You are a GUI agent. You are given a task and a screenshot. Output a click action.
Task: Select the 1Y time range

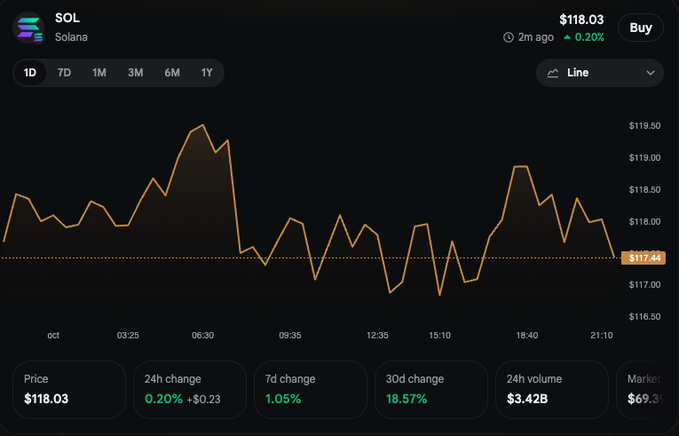[207, 73]
